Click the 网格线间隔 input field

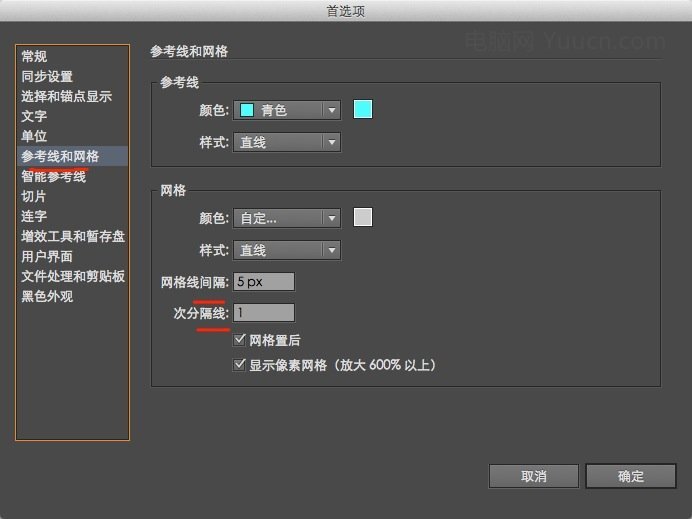(264, 282)
